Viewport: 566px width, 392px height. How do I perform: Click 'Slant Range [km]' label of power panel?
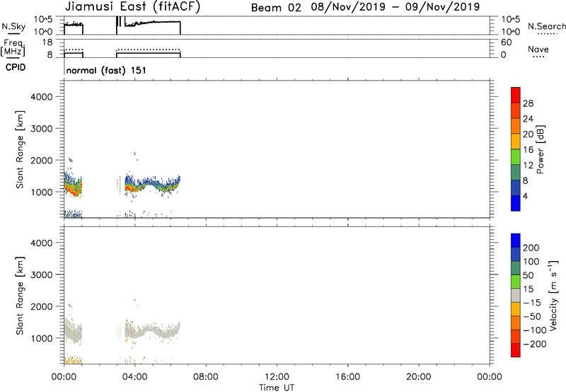20,149
